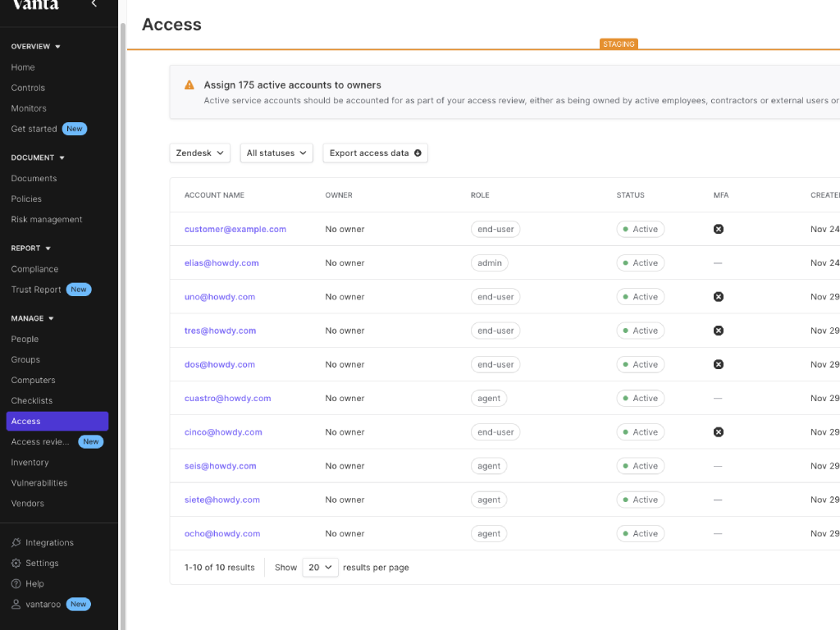The height and width of the screenshot is (630, 840).
Task: Click the MFA disabled icon for cinco@howdy.com
Action: (x=719, y=432)
